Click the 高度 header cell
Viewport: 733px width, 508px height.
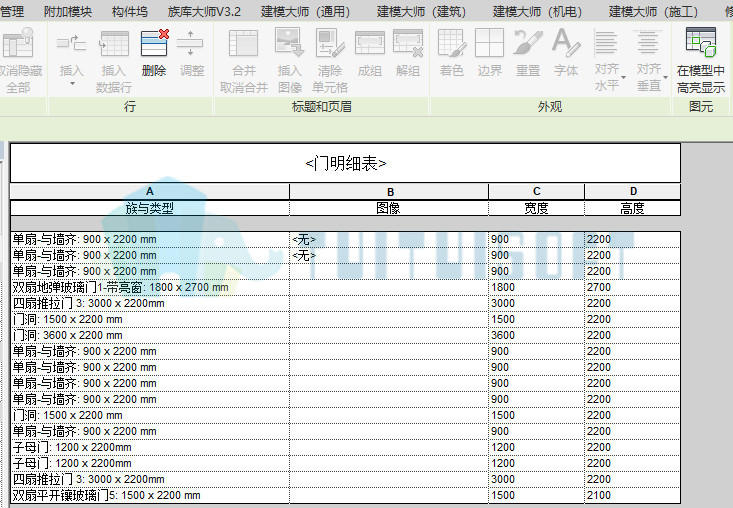[633, 208]
